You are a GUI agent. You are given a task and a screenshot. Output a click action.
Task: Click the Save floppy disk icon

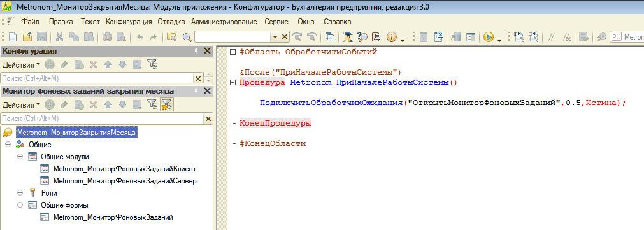click(x=41, y=37)
